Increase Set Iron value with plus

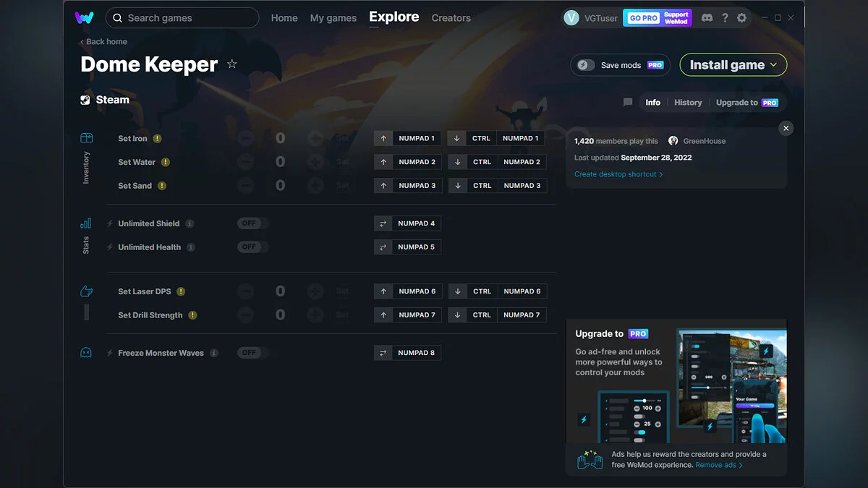[315, 138]
